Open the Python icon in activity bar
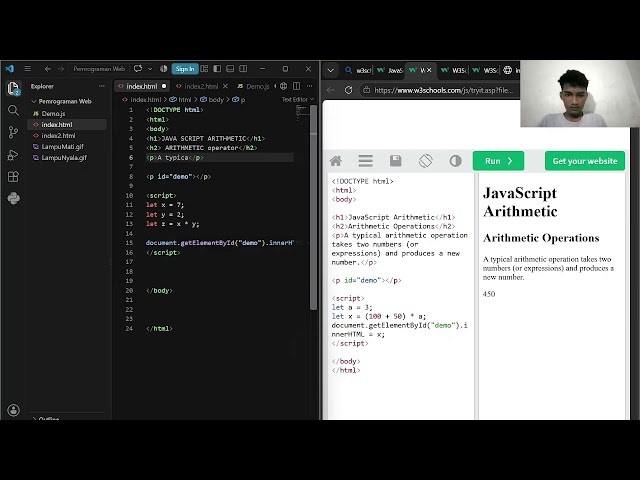 tap(13, 198)
